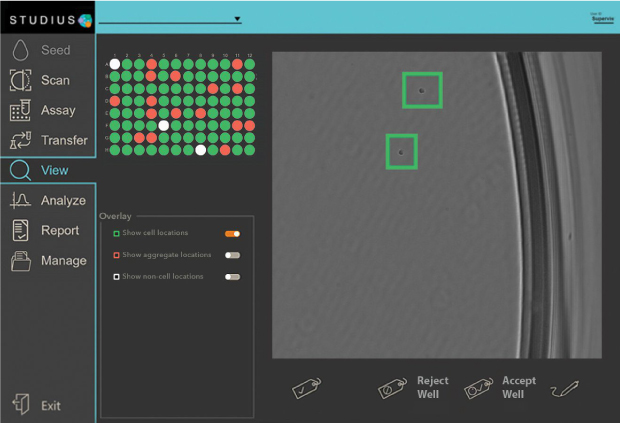This screenshot has height=423, width=620.
Task: Click the lower green cell box in image
Action: (x=401, y=152)
